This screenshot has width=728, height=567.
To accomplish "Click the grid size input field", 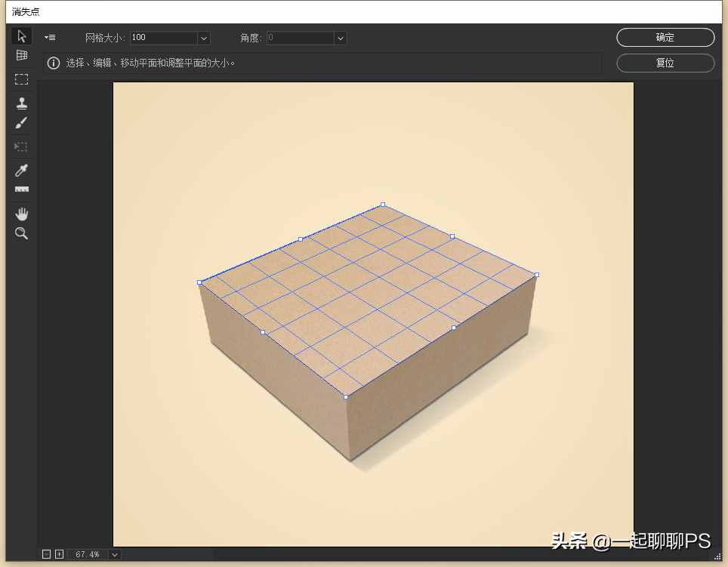I will pyautogui.click(x=164, y=38).
